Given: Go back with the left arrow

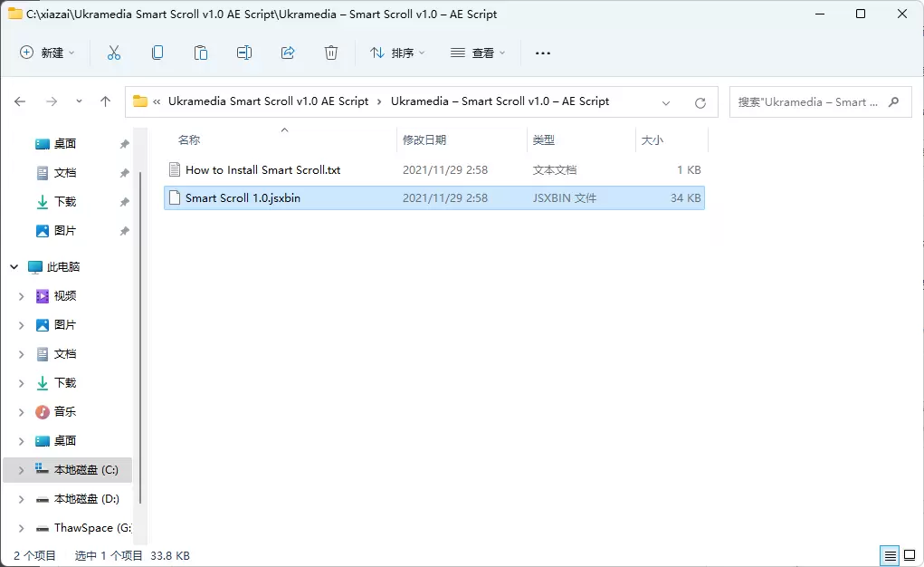Looking at the screenshot, I should point(20,101).
